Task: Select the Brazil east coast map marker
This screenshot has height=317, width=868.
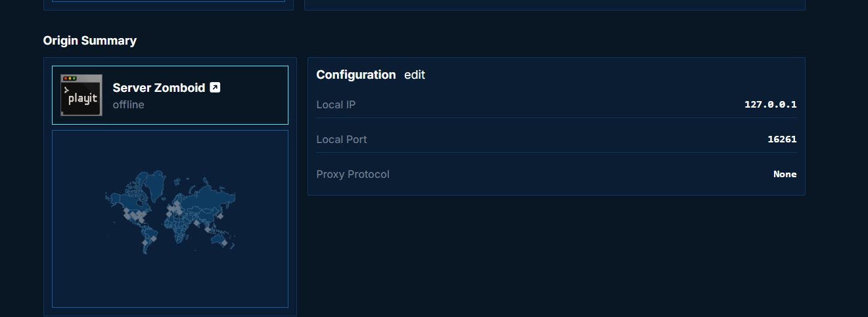Action: (x=154, y=238)
